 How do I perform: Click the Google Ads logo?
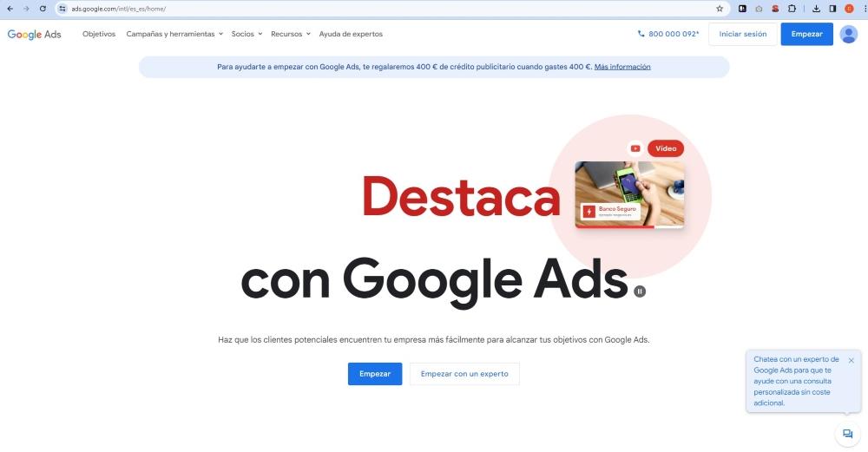(x=35, y=35)
